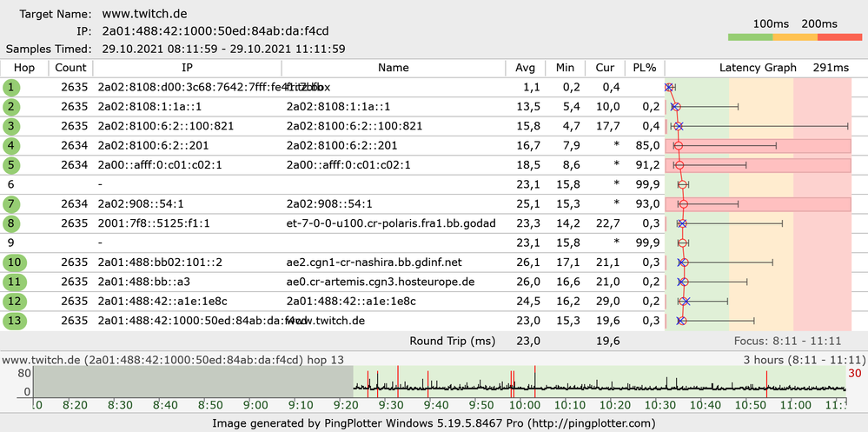Click hop 6 row number

[x=10, y=184]
